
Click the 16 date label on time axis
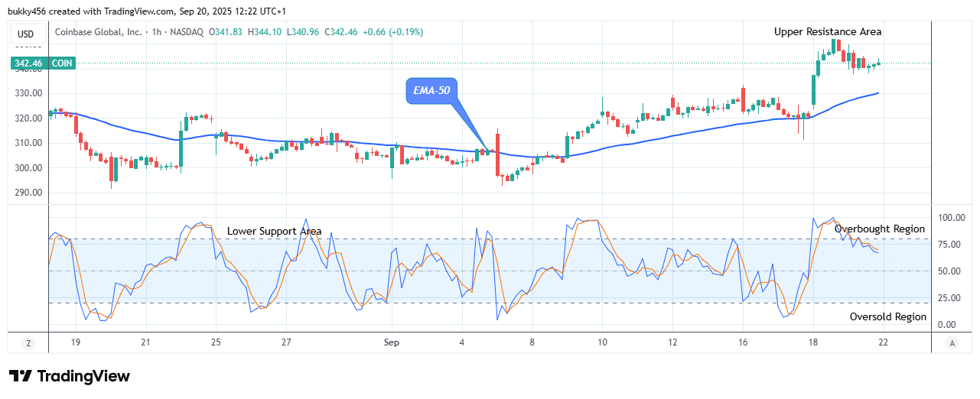(742, 343)
